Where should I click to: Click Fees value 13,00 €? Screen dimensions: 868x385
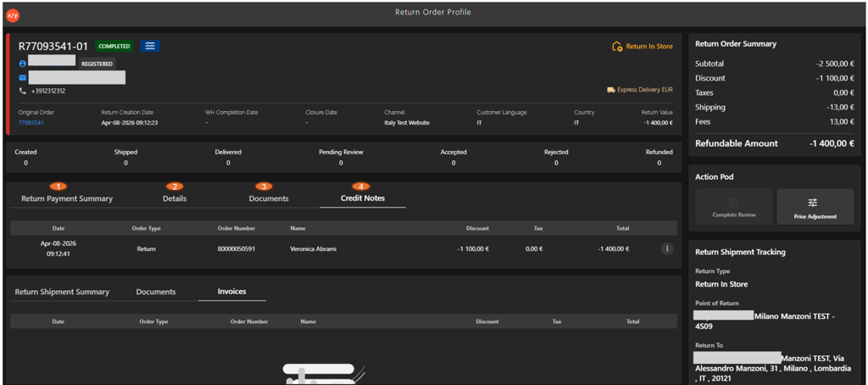843,121
